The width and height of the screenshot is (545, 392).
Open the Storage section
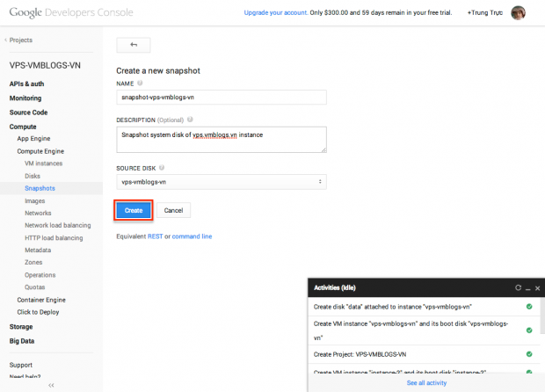21,327
